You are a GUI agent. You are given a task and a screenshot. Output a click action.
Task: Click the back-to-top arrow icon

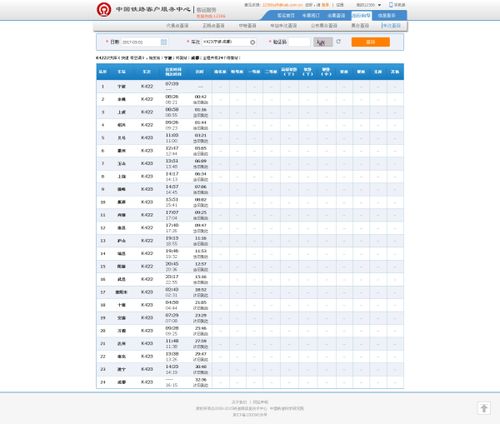pyautogui.click(x=484, y=408)
